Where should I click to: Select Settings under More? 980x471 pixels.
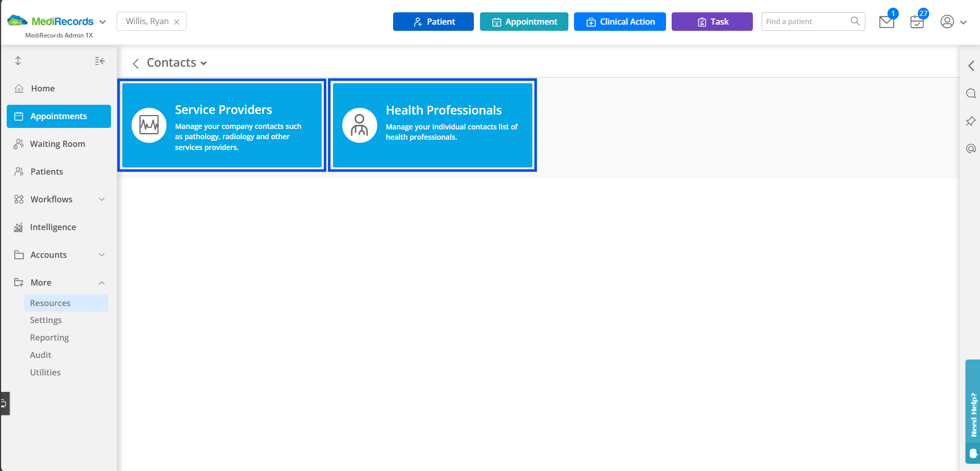(46, 320)
